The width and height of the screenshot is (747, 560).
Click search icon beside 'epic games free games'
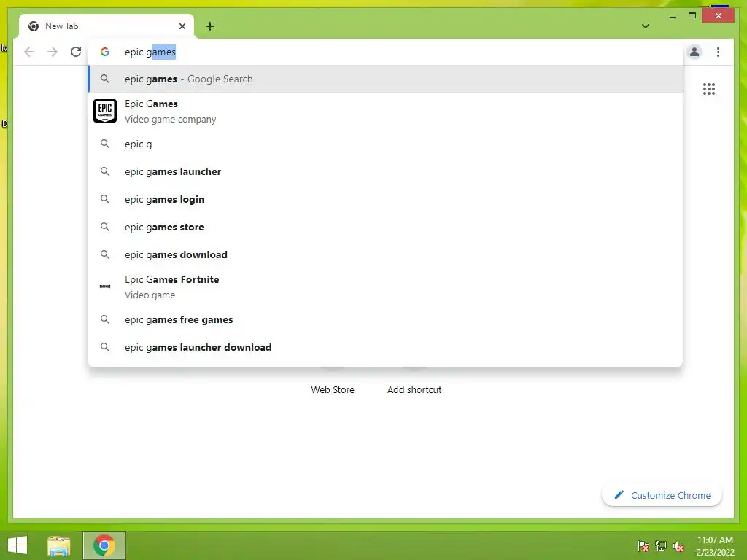click(x=105, y=319)
